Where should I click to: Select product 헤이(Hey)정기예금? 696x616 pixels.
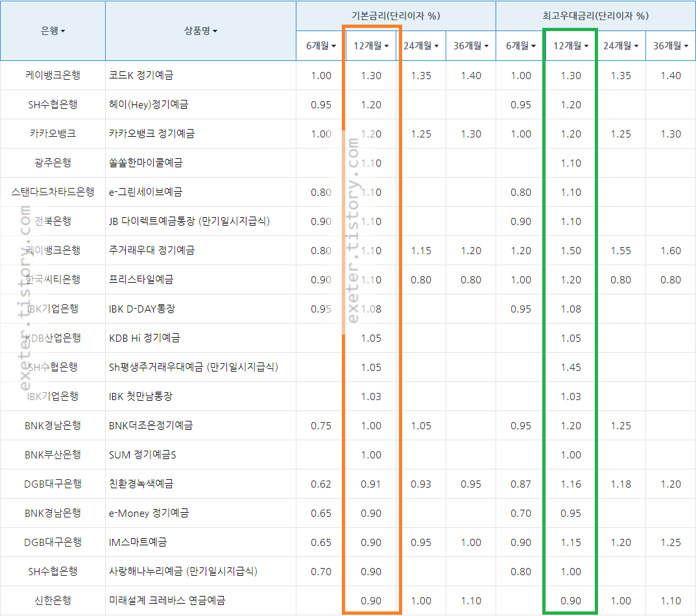(149, 104)
